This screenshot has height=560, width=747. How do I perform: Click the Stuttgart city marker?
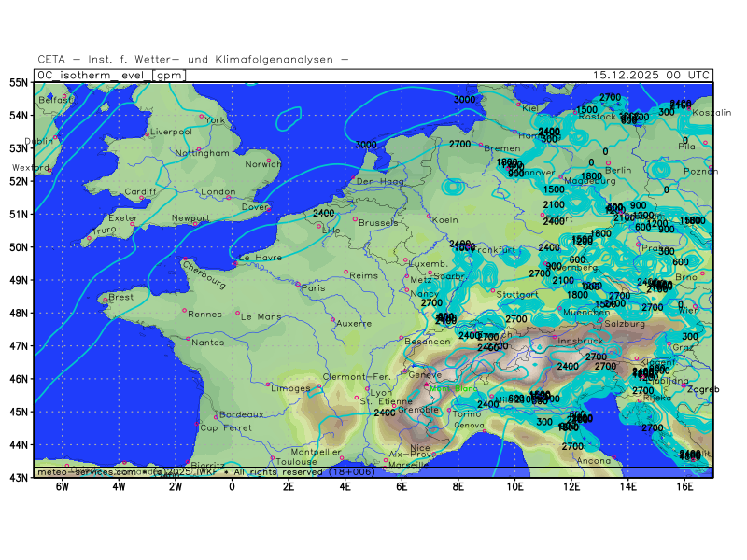pos(493,289)
